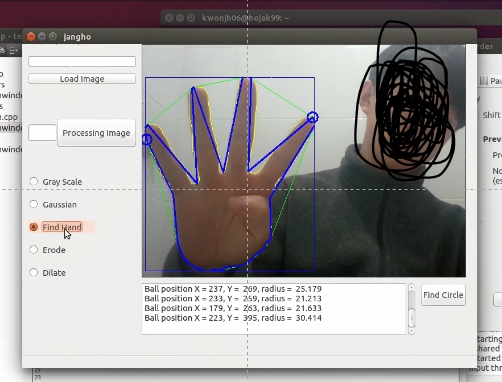Focus the small field beside Processing Image
Image resolution: width=502 pixels, height=382 pixels.
pyautogui.click(x=42, y=133)
